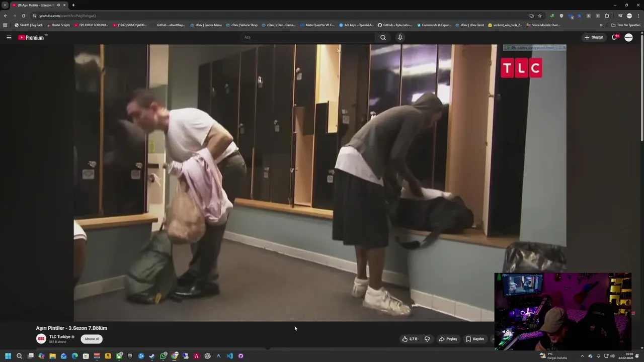Open TLC Türkiye channel name link
The width and height of the screenshot is (644, 362).
coord(60,337)
